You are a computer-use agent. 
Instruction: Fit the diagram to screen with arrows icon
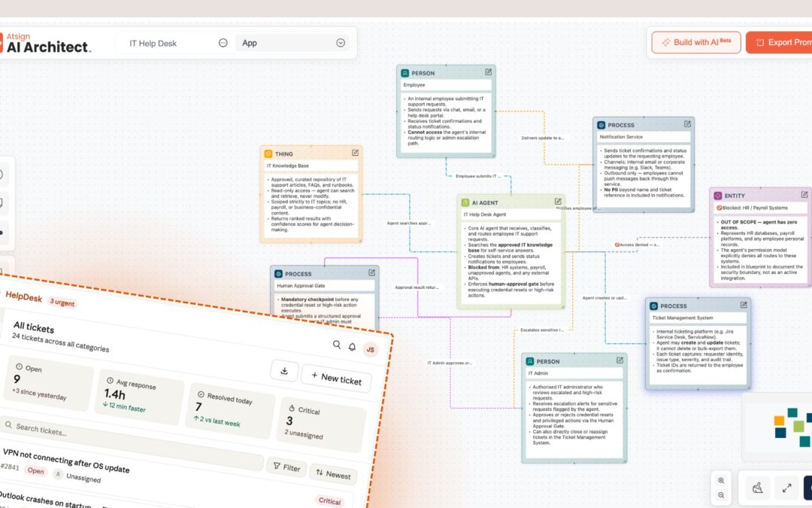tap(786, 488)
